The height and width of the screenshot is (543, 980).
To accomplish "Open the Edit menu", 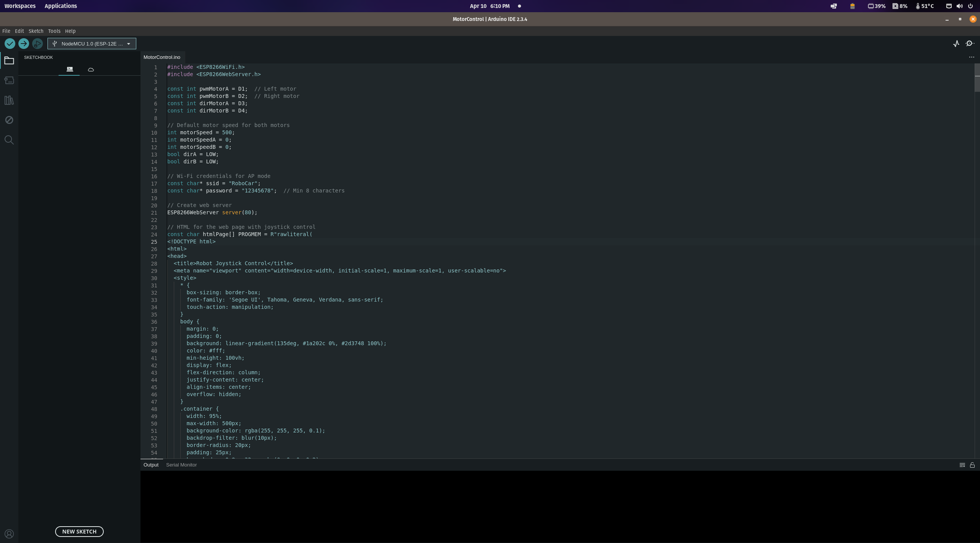I will point(19,31).
